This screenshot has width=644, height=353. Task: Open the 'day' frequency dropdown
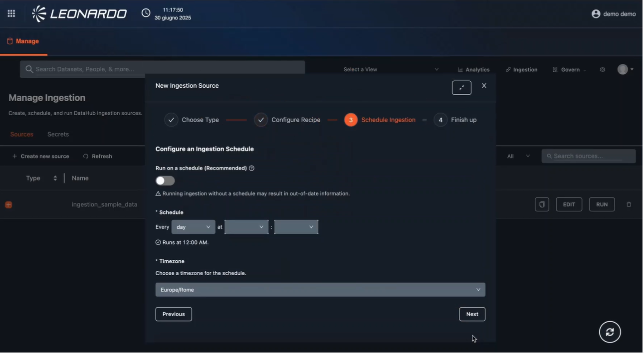193,227
